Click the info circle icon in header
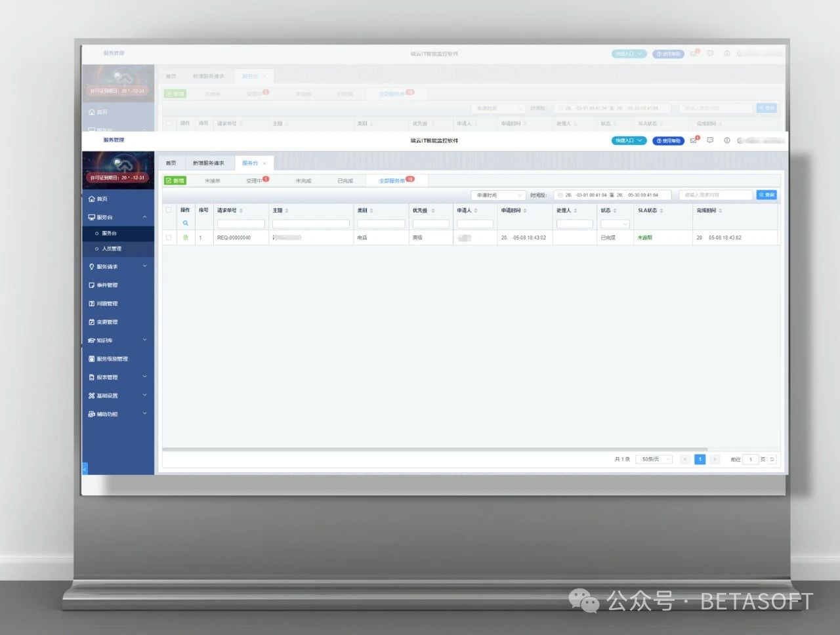 [726, 140]
